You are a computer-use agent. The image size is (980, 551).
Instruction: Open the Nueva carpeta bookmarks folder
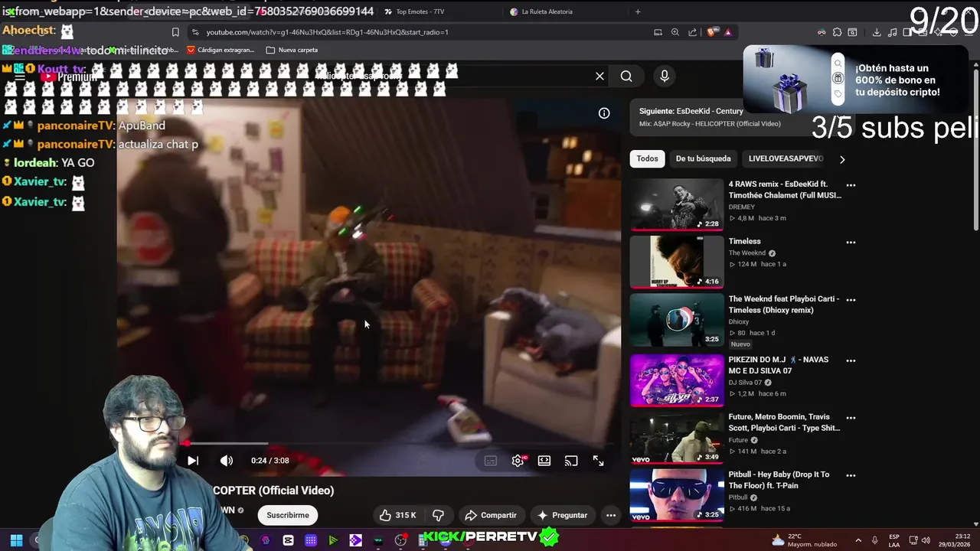292,50
